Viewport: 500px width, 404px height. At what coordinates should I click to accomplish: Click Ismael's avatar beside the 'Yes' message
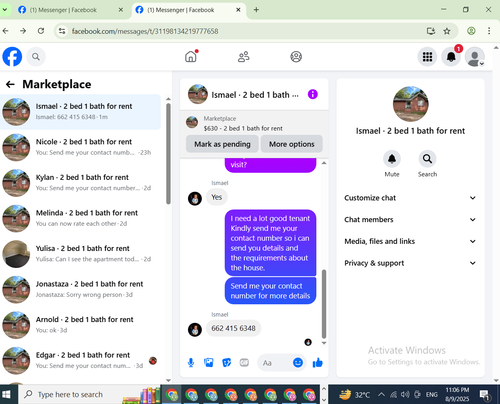tap(195, 199)
